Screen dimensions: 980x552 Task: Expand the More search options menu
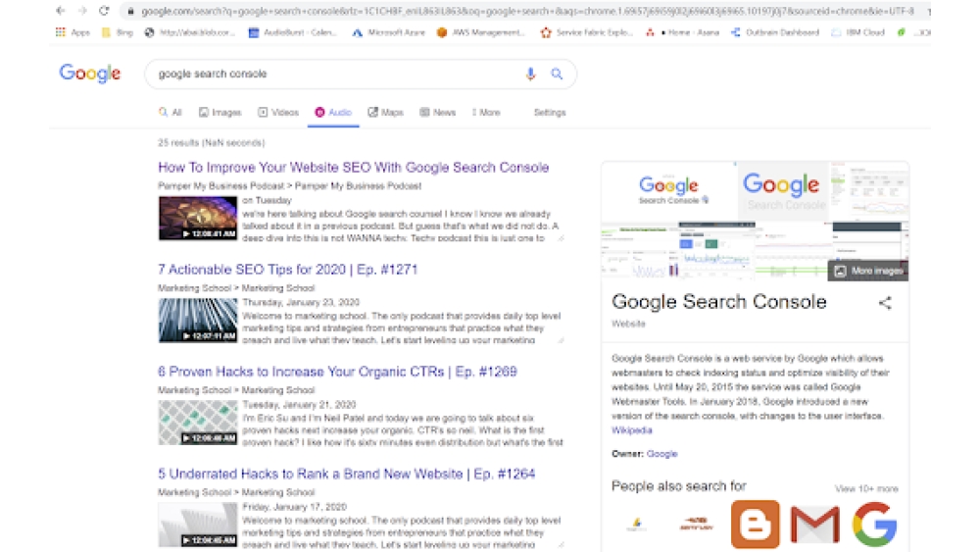486,113
